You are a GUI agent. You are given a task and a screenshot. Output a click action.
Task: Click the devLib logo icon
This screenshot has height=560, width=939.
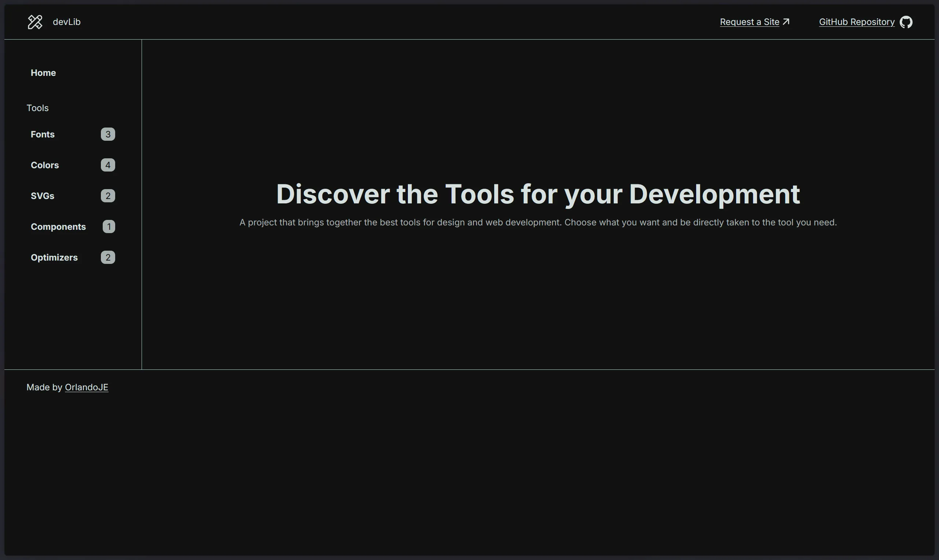coord(35,22)
